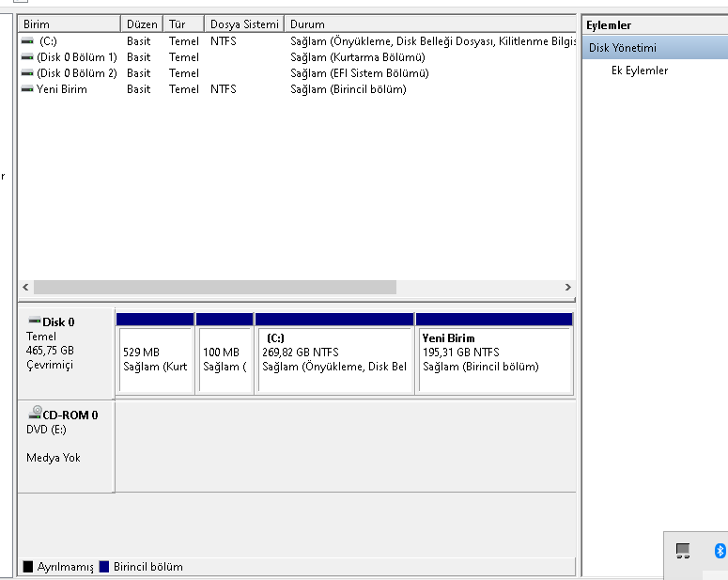Click the drive icon of Disk 0 Bölüm 2
This screenshot has width=728, height=580.
coord(27,73)
